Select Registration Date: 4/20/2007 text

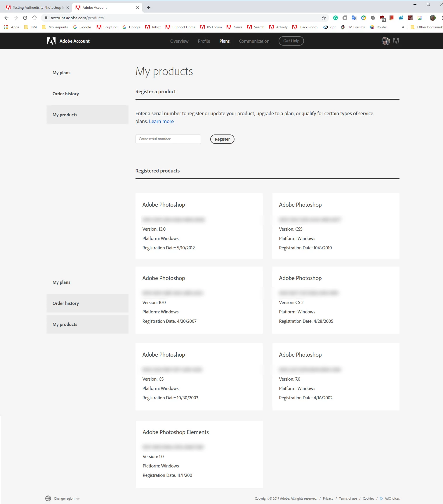coord(169,321)
